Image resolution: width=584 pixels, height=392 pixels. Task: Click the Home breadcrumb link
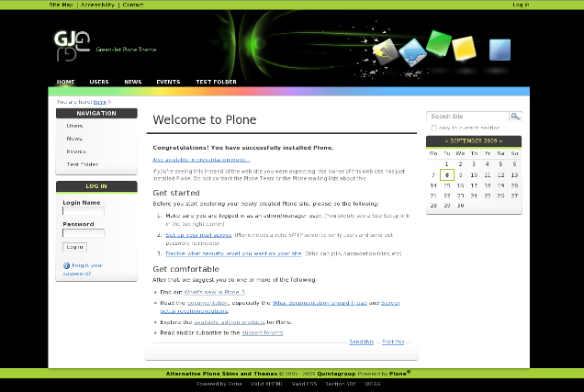[x=99, y=102]
